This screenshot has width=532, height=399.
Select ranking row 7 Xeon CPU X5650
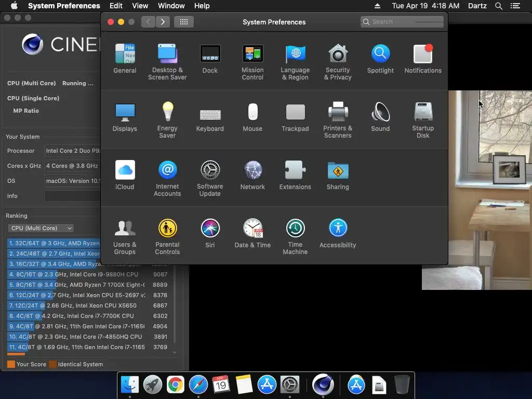pos(87,305)
